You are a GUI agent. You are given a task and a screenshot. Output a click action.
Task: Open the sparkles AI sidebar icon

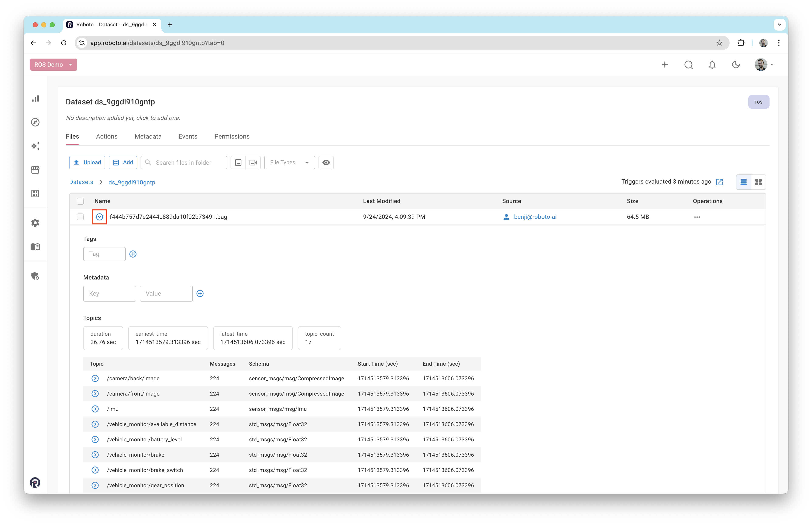pos(35,146)
